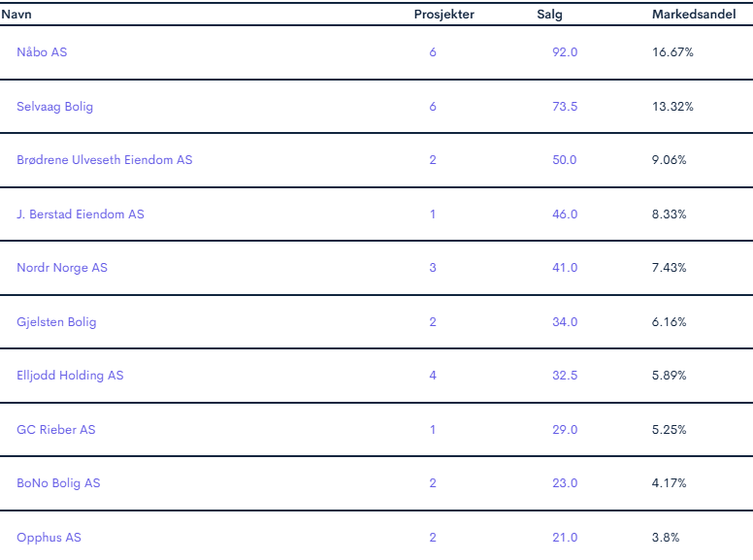The image size is (753, 560).
Task: Click Elljodd Holding project count 4
Action: (433, 376)
